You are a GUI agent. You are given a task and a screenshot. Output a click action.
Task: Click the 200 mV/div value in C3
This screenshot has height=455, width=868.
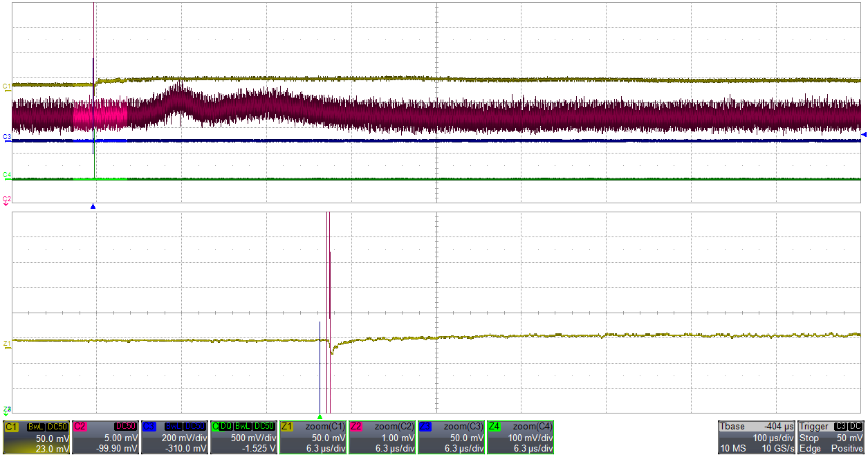tap(185, 438)
